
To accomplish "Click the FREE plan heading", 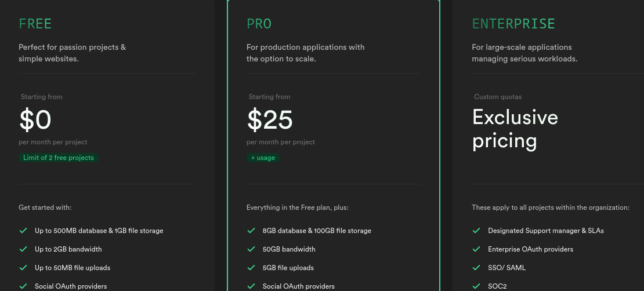I will [35, 24].
